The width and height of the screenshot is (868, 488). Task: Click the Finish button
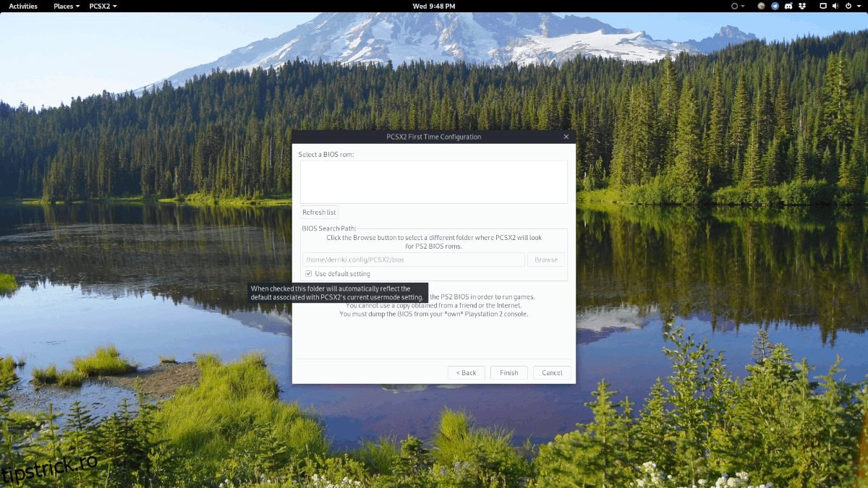tap(509, 373)
